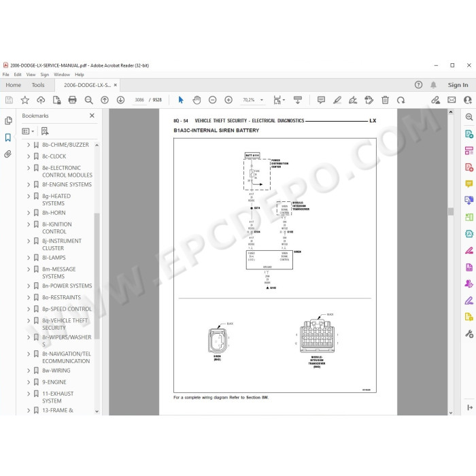Close the Bookmarks panel
This screenshot has width=476, height=476.
tap(92, 116)
